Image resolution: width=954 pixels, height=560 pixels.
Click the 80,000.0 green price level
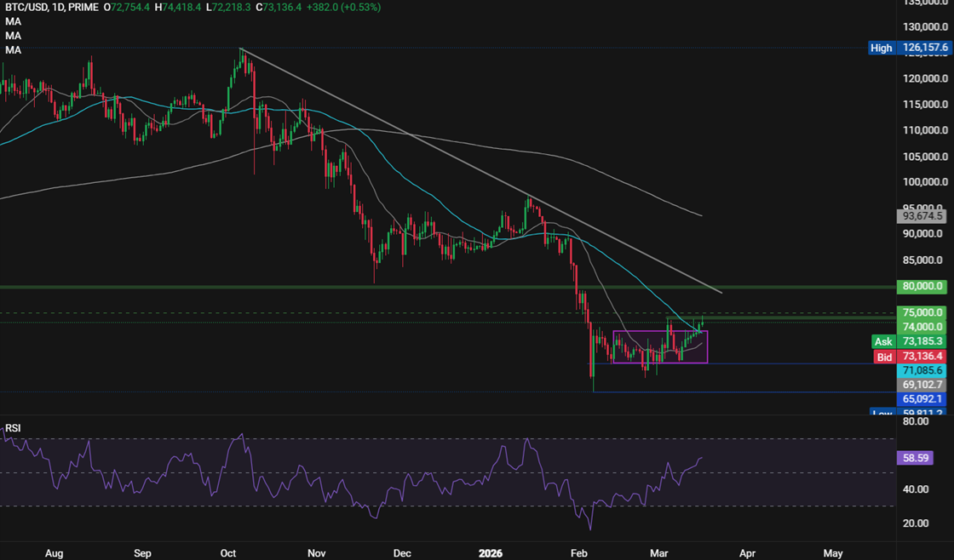(x=922, y=286)
